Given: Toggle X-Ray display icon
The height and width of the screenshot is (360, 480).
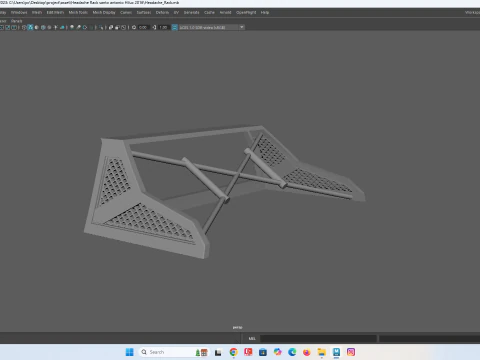Looking at the screenshot, I should (111, 27).
